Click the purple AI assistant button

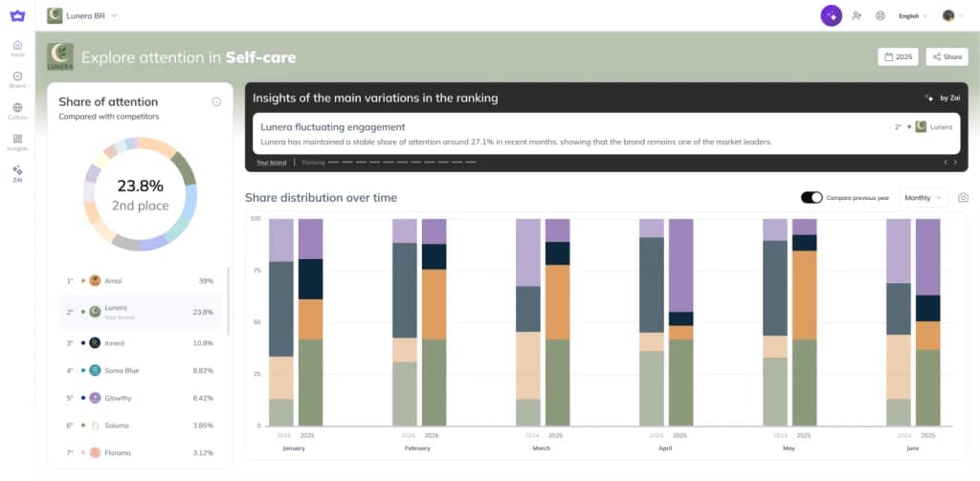(x=831, y=15)
